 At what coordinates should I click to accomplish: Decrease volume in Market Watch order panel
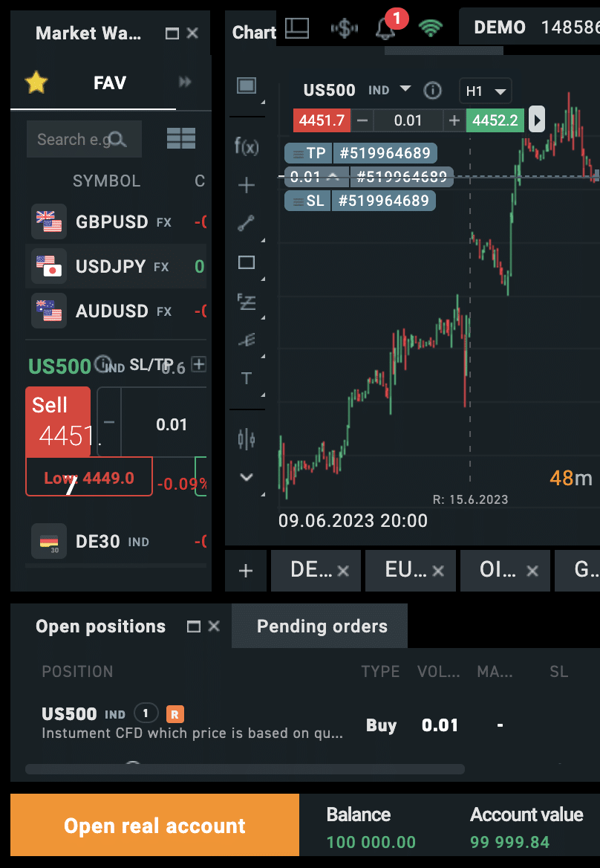coord(109,422)
